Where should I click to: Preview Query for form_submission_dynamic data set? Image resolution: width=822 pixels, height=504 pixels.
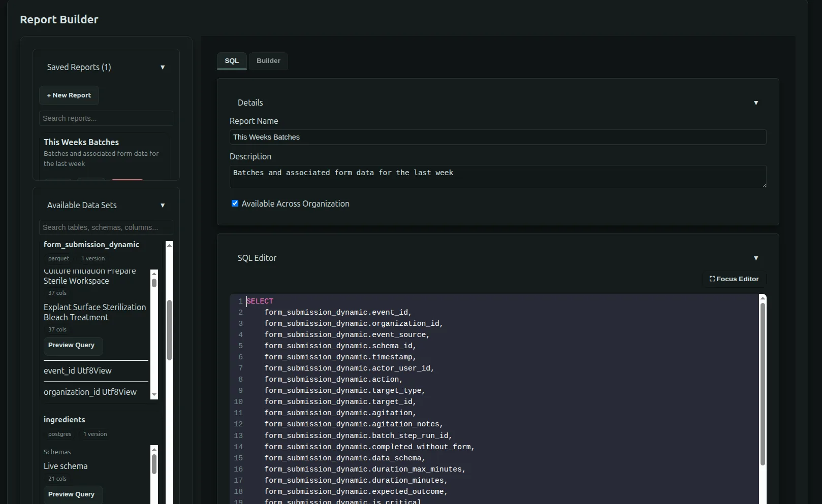point(73,345)
